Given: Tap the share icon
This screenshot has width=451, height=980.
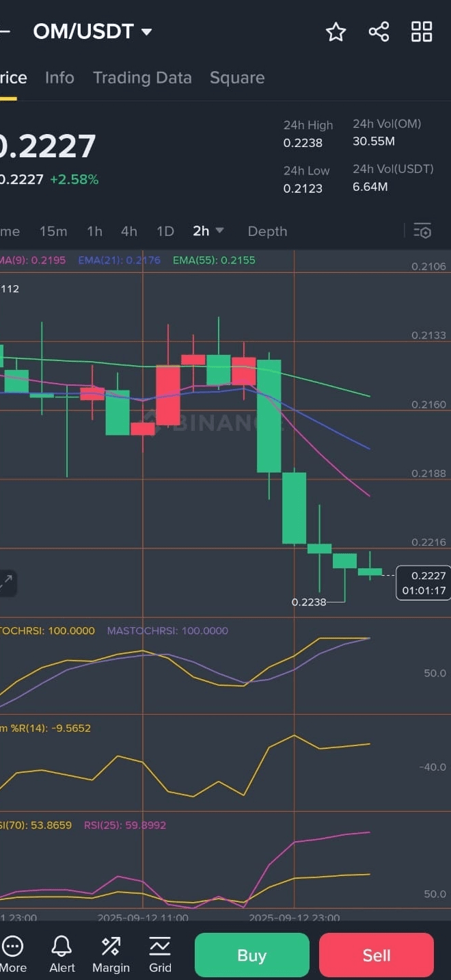Looking at the screenshot, I should pyautogui.click(x=379, y=31).
